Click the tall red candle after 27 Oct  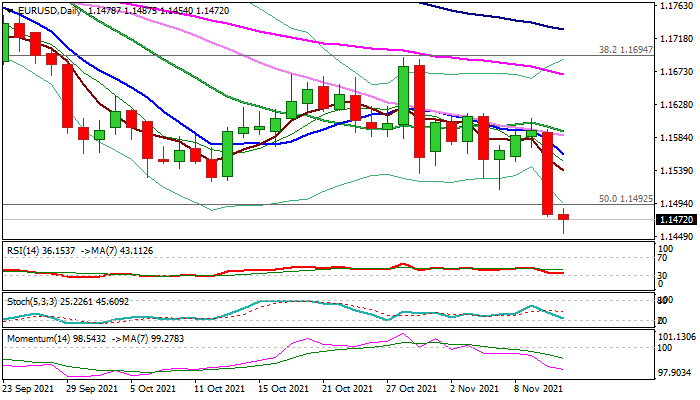point(419,110)
